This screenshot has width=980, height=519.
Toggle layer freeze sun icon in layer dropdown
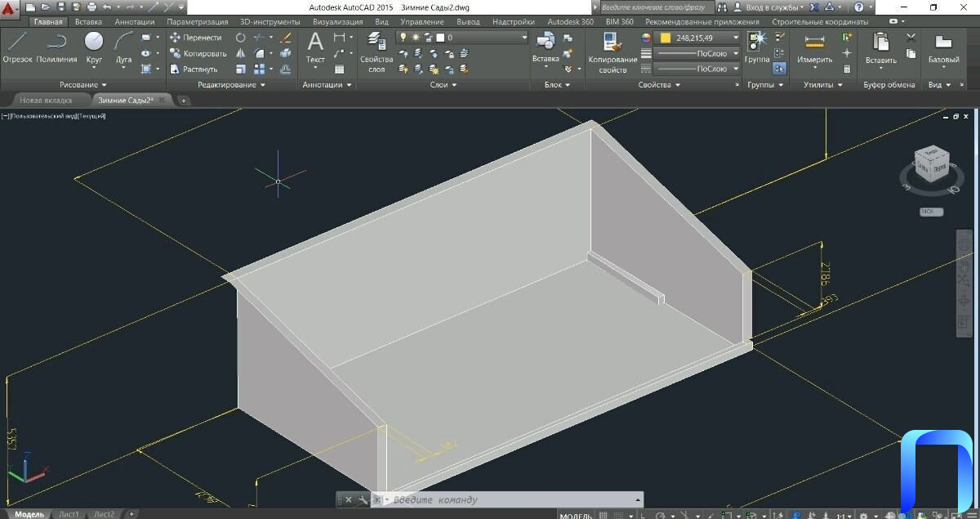click(416, 38)
